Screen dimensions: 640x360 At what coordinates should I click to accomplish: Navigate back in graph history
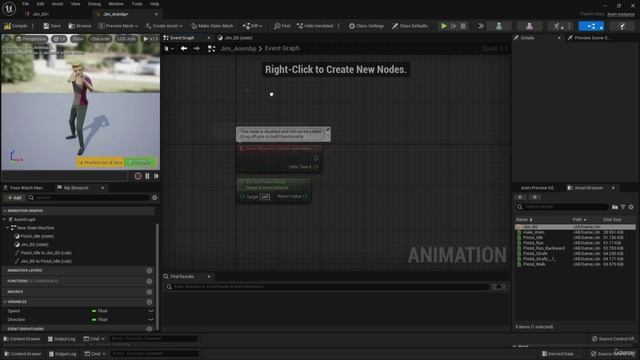click(184, 49)
